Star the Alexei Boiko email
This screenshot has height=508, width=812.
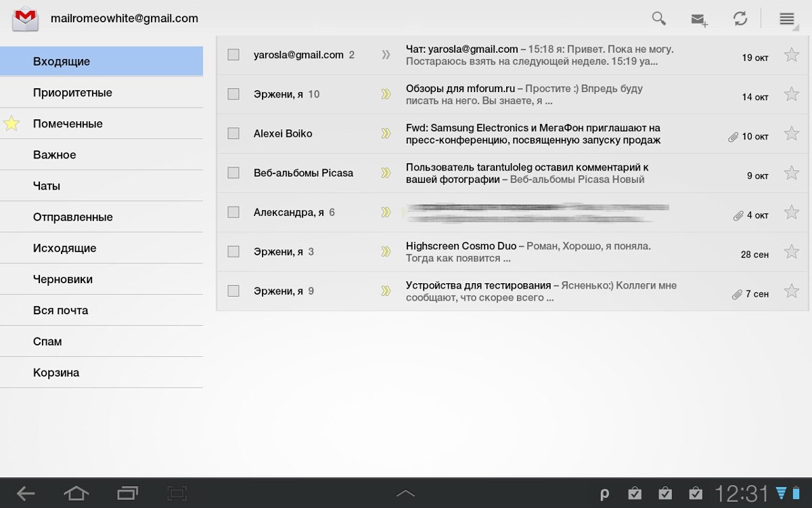click(791, 134)
